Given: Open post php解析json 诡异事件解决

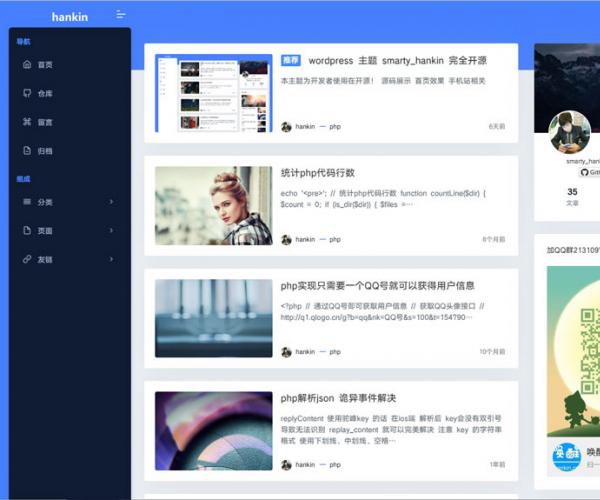Looking at the screenshot, I should [x=338, y=398].
